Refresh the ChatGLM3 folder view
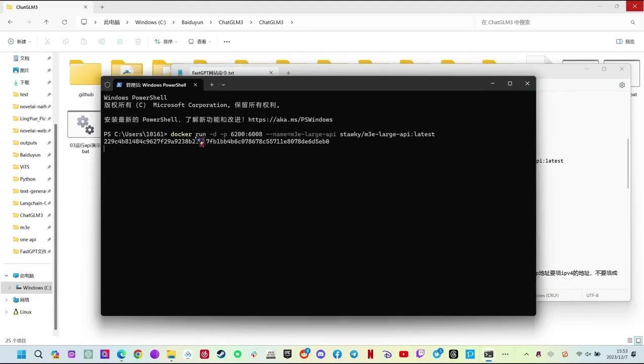 tap(65, 22)
